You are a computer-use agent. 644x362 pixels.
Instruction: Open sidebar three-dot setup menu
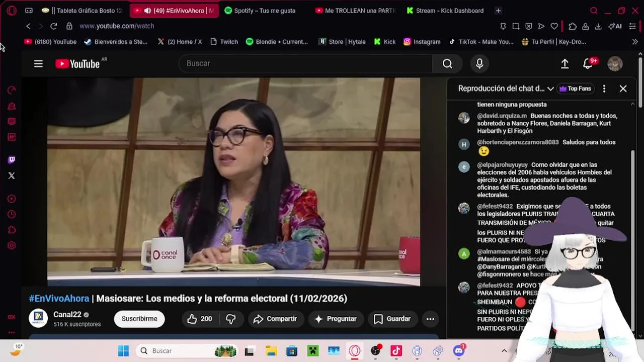coord(12,332)
